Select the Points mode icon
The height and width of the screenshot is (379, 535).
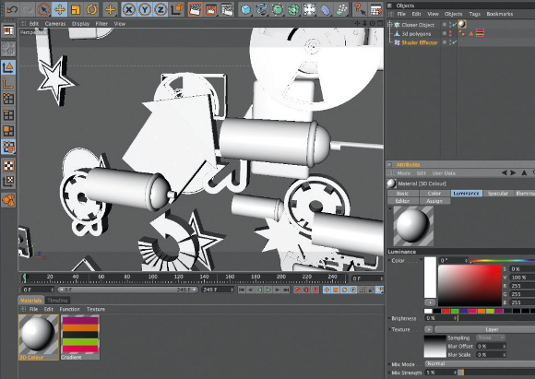[x=9, y=99]
